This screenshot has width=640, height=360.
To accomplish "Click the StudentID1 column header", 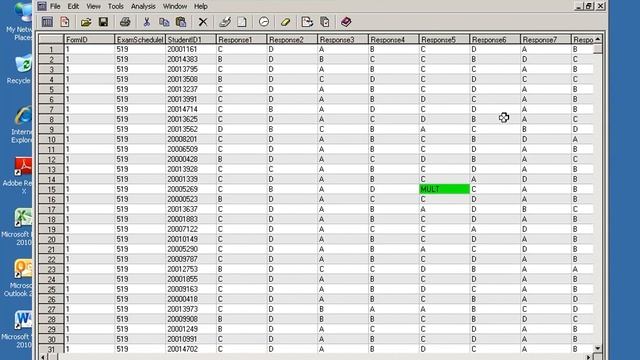I will (191, 40).
